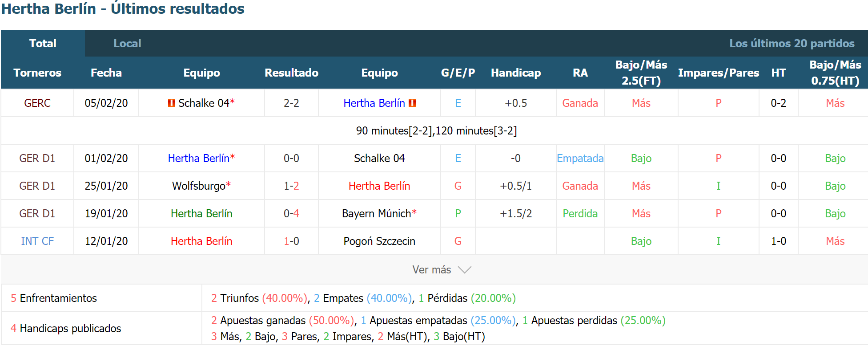Open the INT CF tournament link
The height and width of the screenshot is (346, 868).
[37, 241]
